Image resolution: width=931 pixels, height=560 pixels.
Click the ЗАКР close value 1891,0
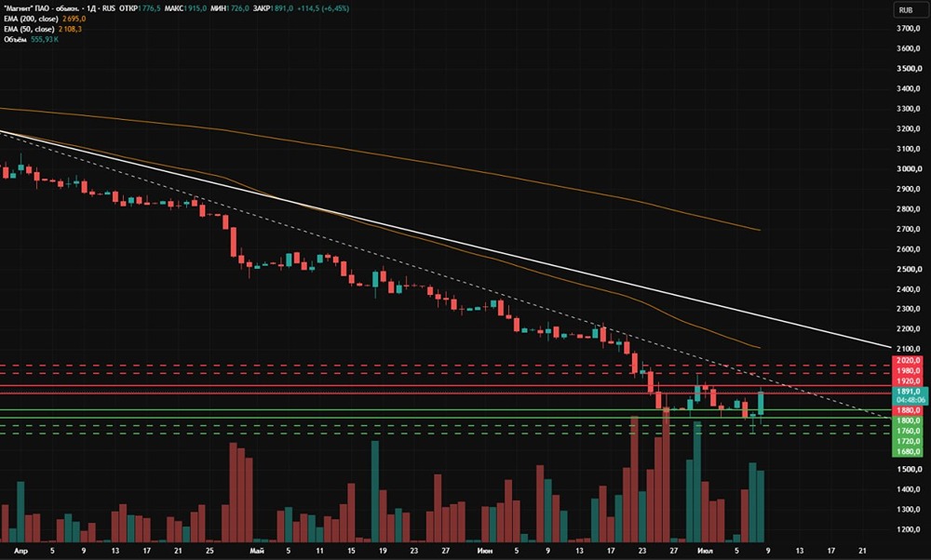282,9
